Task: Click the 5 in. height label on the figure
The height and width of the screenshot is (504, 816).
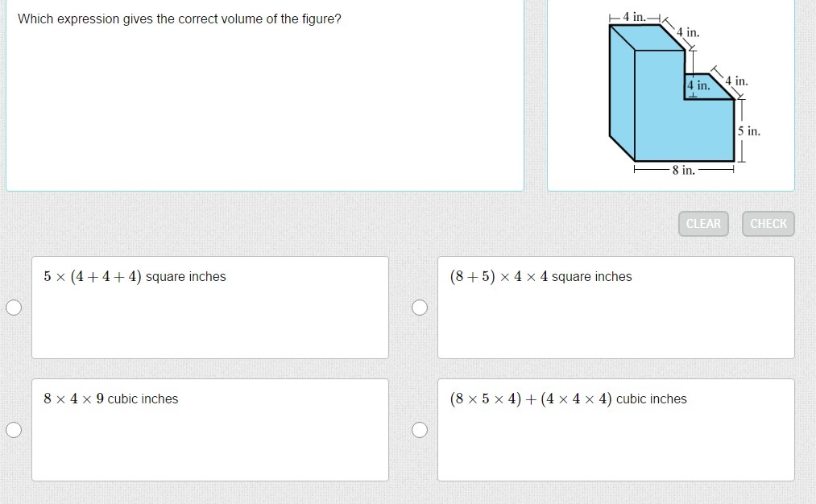Action: point(749,131)
